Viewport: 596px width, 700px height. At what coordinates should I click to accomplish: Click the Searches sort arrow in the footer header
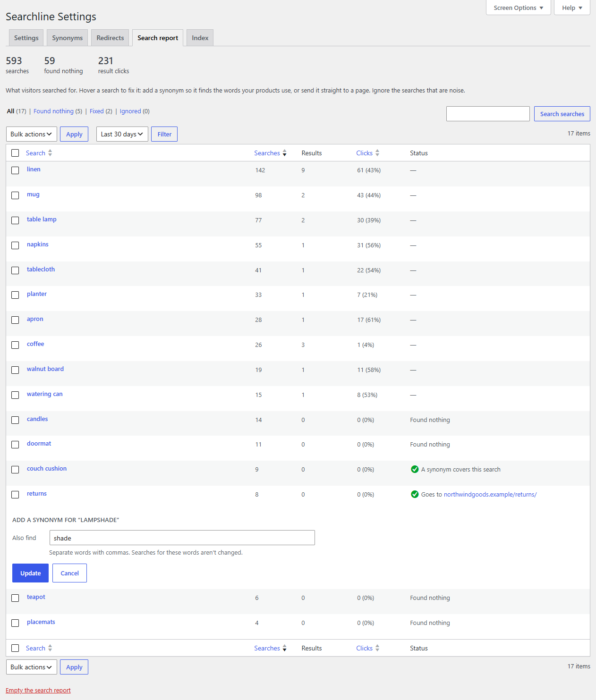coord(285,648)
